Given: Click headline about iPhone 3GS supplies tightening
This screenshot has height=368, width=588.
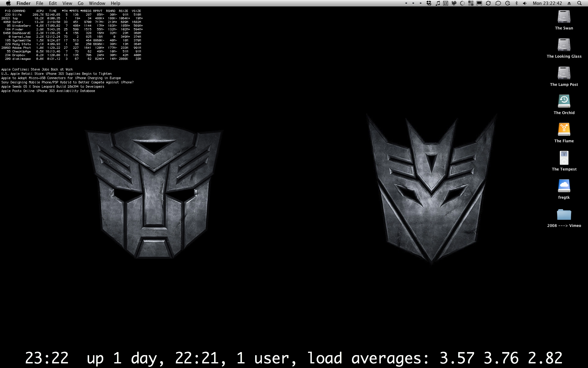Looking at the screenshot, I should click(56, 74).
